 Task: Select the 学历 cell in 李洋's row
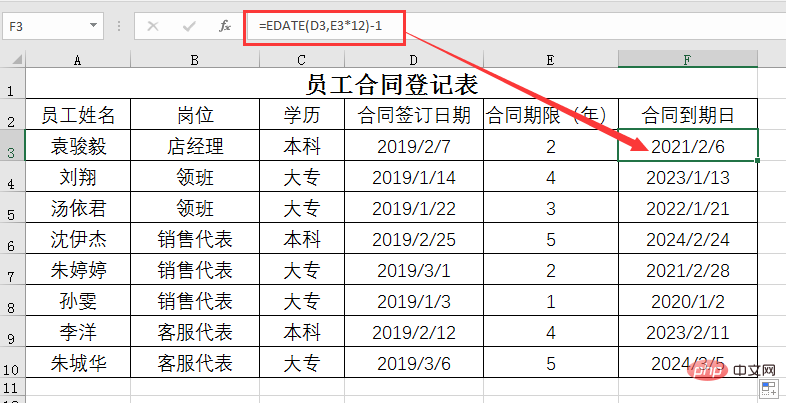click(x=302, y=331)
